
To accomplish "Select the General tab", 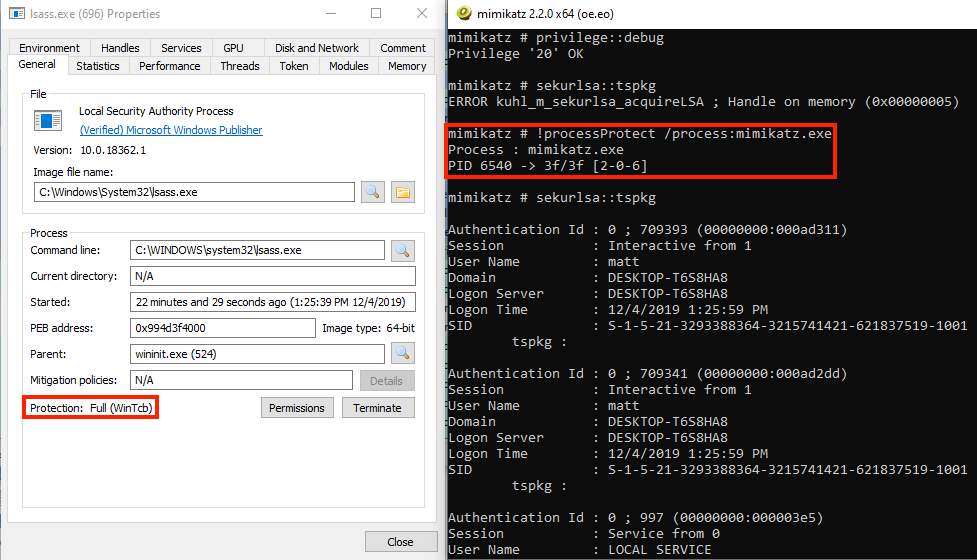I will click(37, 65).
